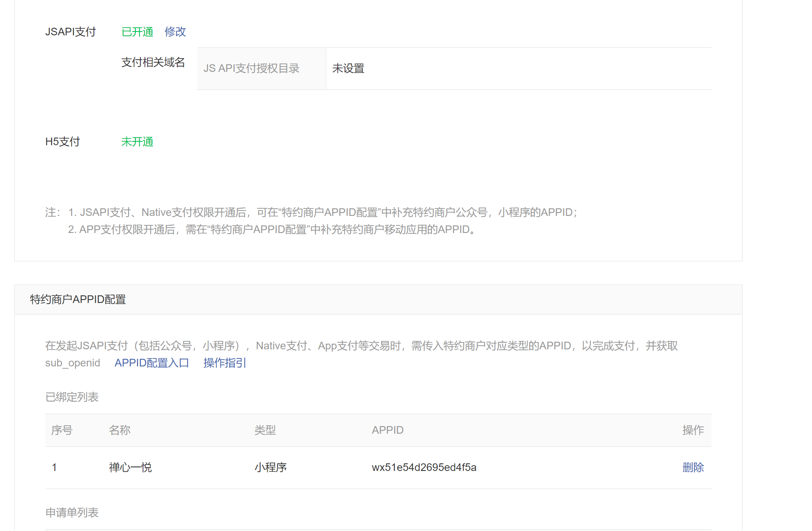812x531 pixels.
Task: Click the 禅心一悦 name cell
Action: tap(130, 467)
